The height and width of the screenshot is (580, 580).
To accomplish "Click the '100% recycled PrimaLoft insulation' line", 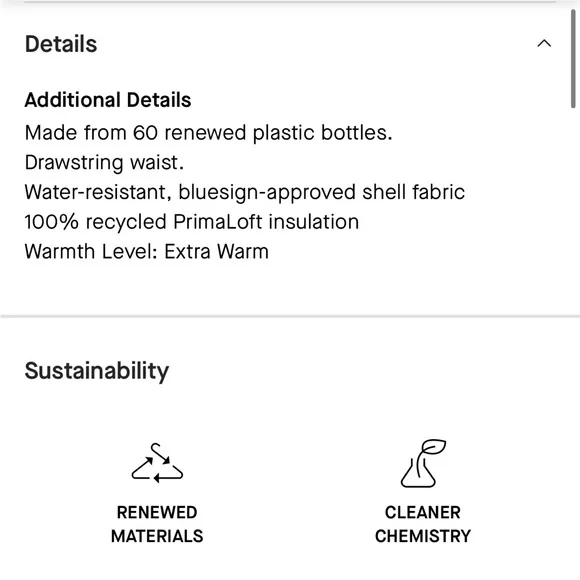I will click(x=192, y=222).
